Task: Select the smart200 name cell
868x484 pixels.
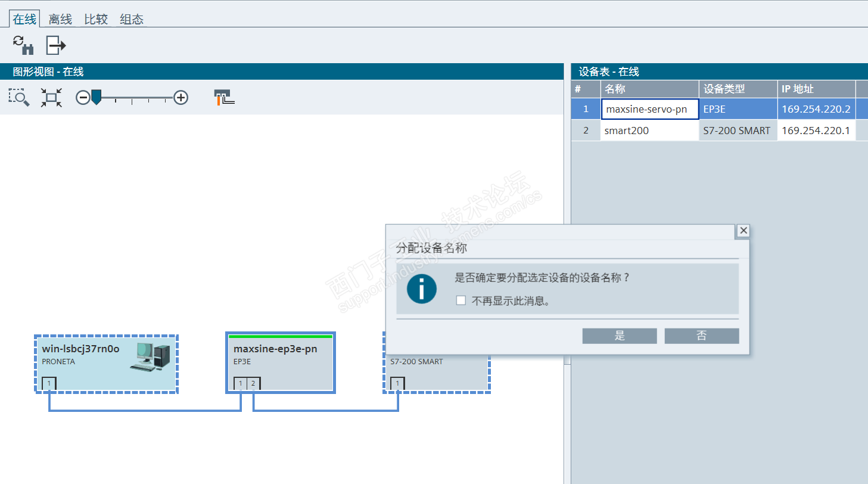Action: 649,131
